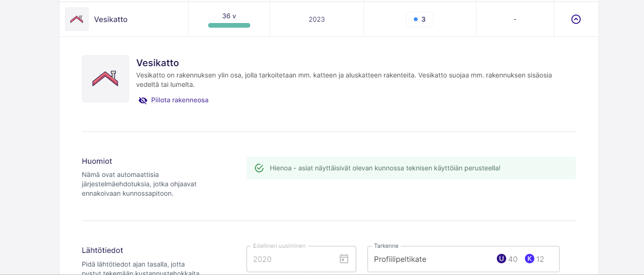Click the Edellinen uusiminen year field
This screenshot has height=275, width=644.
click(x=291, y=259)
